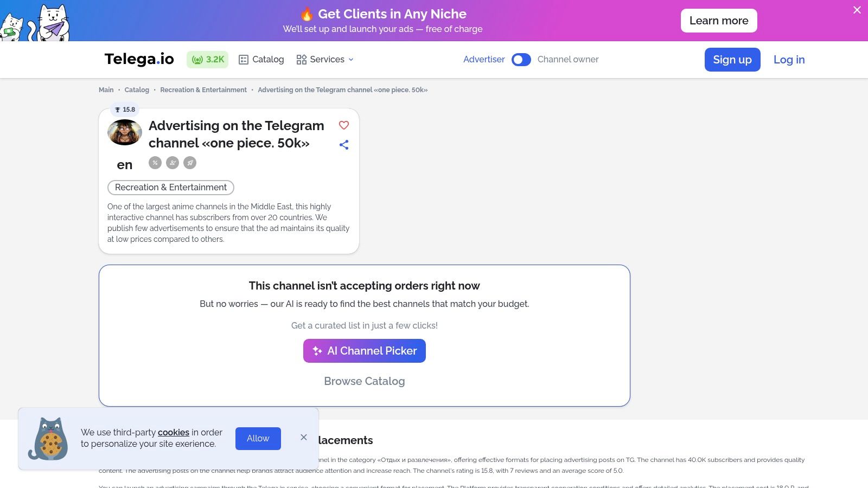Toggle Advertiser / Channel owner switch

point(521,60)
